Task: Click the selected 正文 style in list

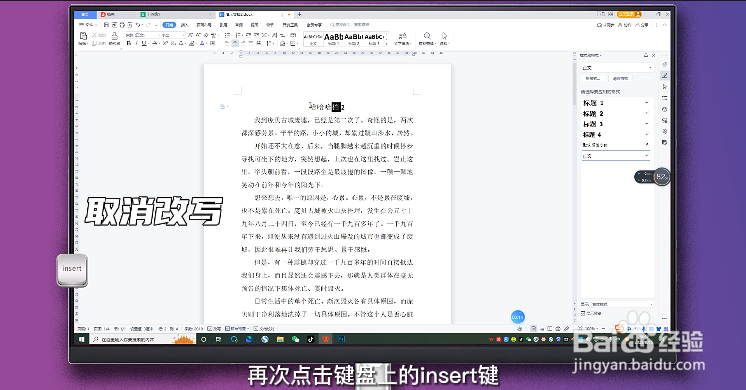Action: [x=616, y=156]
